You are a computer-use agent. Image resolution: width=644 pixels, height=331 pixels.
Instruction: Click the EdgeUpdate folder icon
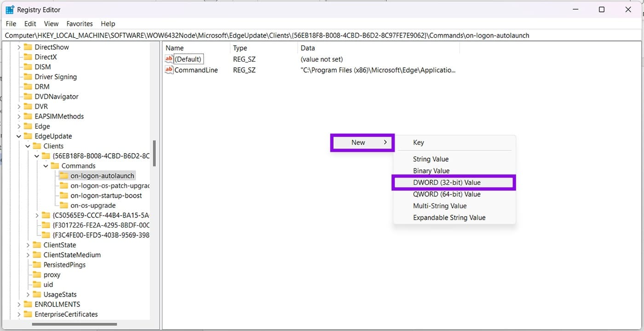pos(28,136)
